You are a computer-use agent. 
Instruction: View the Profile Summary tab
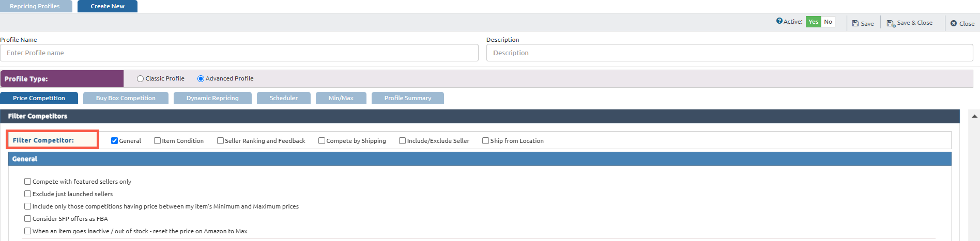407,98
